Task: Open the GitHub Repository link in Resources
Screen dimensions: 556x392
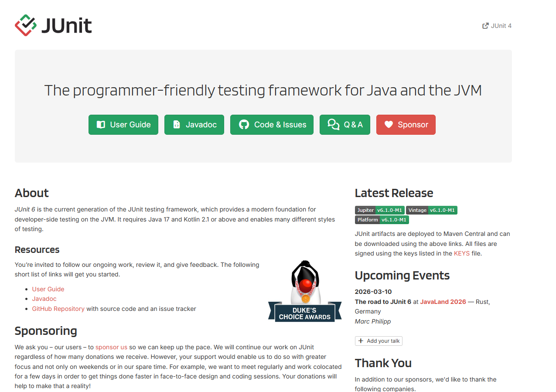Action: pos(58,309)
